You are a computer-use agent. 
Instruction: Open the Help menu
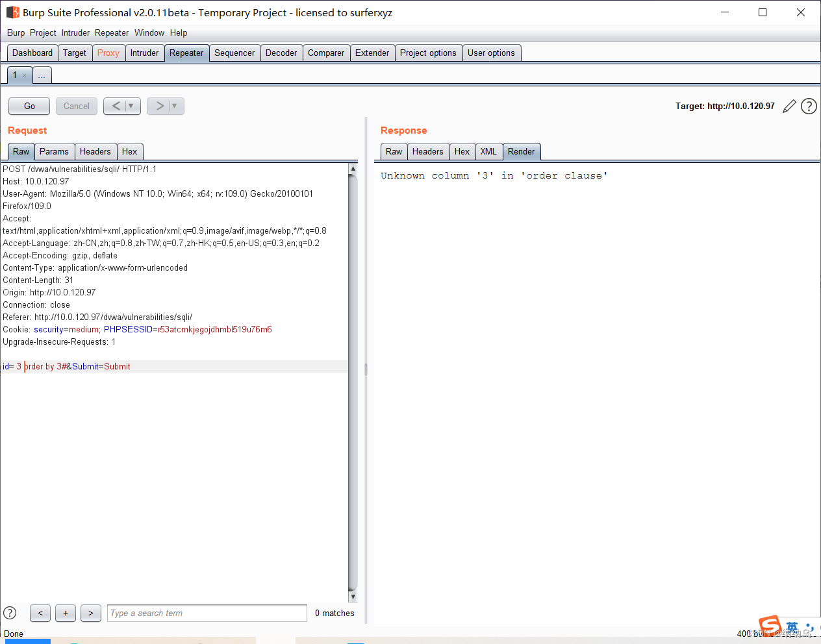(x=179, y=32)
